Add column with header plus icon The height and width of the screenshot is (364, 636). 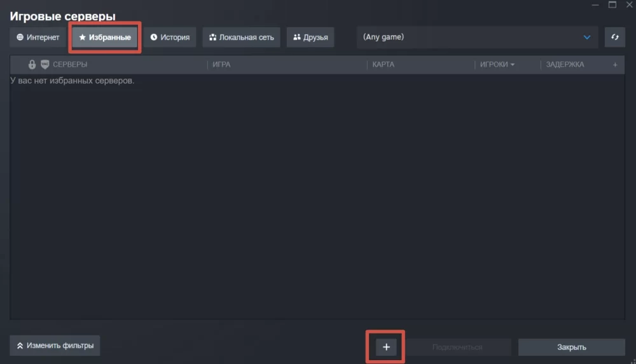(x=615, y=64)
